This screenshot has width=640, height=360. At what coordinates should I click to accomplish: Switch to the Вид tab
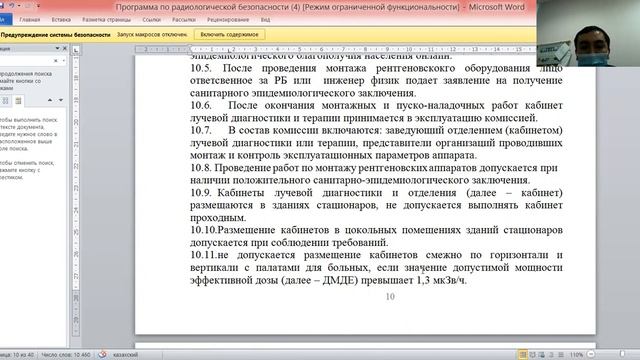tap(265, 20)
